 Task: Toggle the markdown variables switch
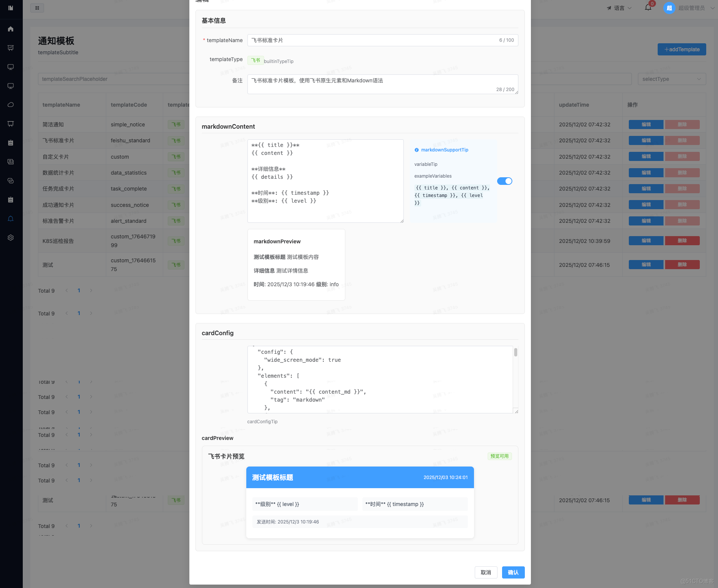tap(505, 181)
